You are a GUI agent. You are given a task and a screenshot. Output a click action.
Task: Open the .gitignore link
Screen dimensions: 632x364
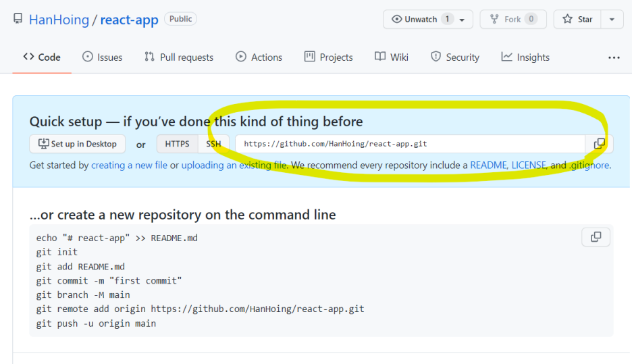pos(589,165)
